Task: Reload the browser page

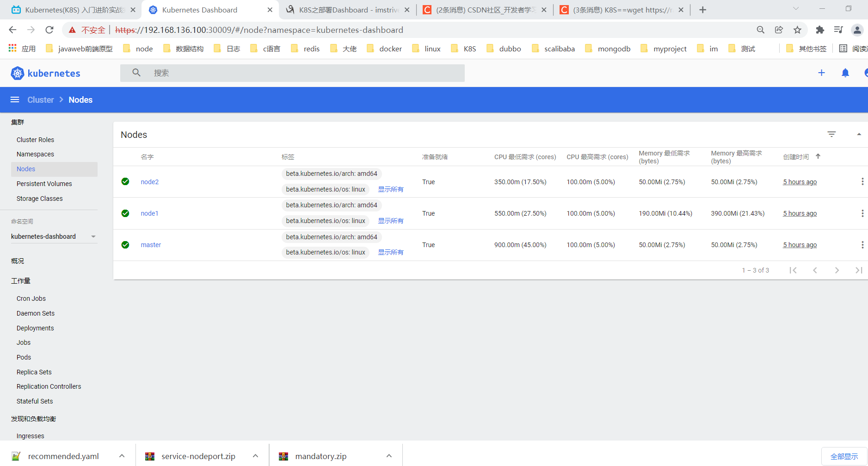Action: [49, 30]
